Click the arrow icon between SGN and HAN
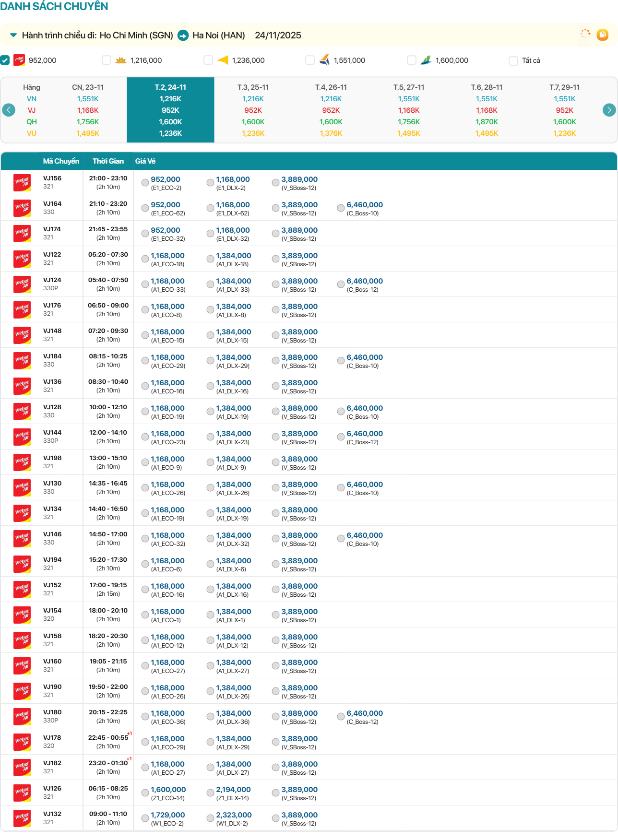Viewport: 618px width, 840px height. (x=183, y=35)
